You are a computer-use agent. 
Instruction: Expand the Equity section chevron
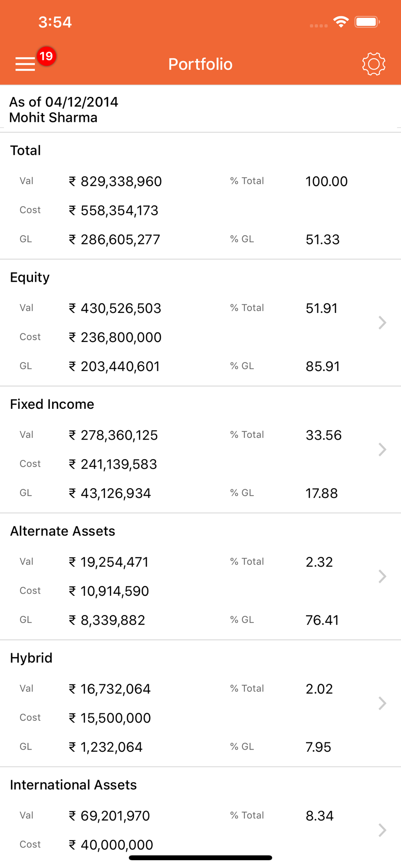click(x=382, y=322)
